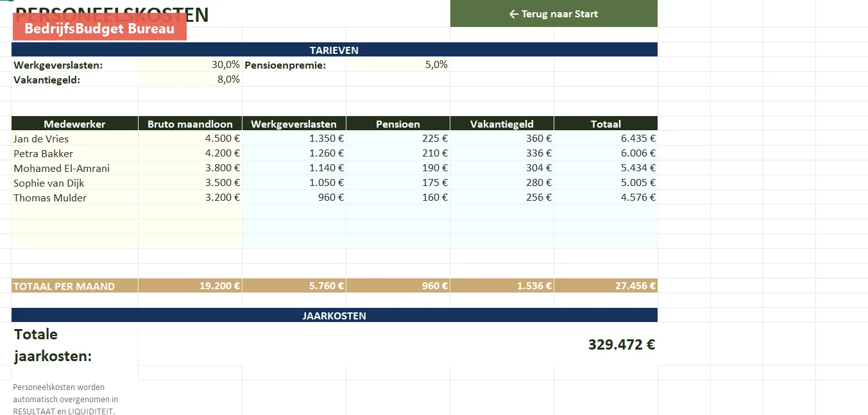Edit the Pensioenpremie rate 5,0% cell
This screenshot has height=415, width=868.
(398, 65)
